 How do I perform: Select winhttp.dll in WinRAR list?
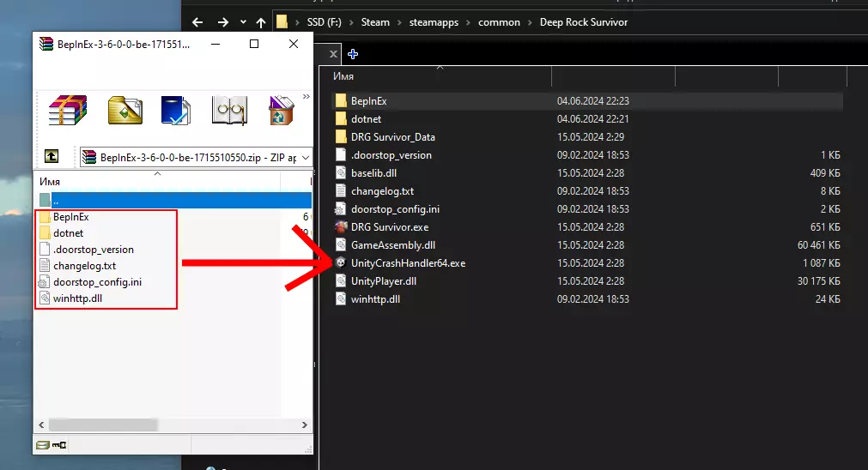77,298
